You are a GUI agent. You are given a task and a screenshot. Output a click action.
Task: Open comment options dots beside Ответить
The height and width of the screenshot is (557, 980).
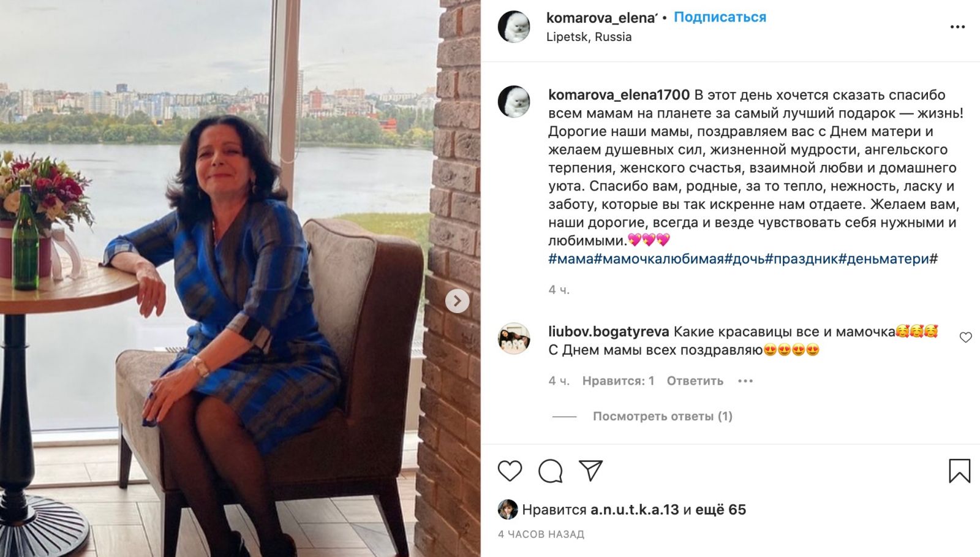click(x=745, y=381)
